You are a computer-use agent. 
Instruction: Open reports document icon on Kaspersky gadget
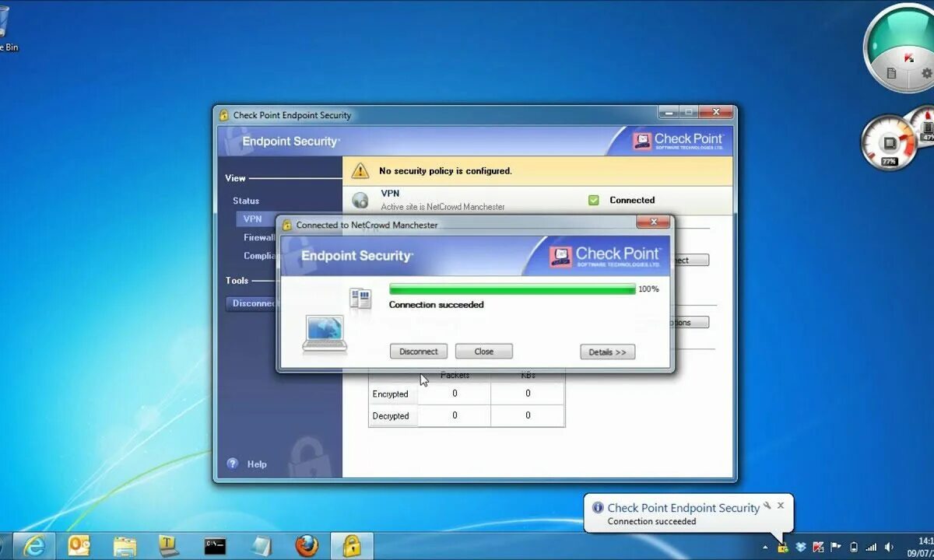[x=892, y=73]
